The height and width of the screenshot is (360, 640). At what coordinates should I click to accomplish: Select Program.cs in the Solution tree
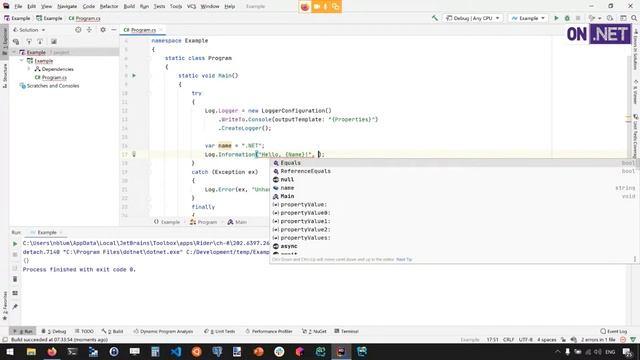pyautogui.click(x=54, y=77)
